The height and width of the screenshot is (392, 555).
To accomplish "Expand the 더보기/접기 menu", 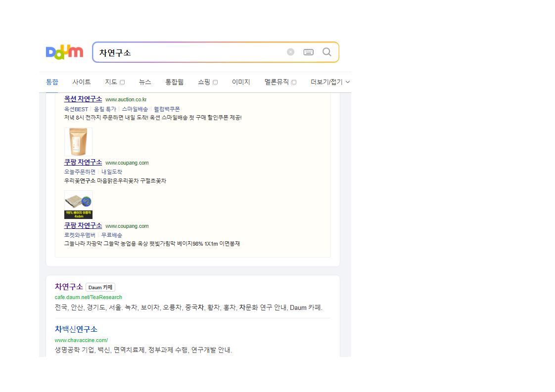I will [x=330, y=82].
